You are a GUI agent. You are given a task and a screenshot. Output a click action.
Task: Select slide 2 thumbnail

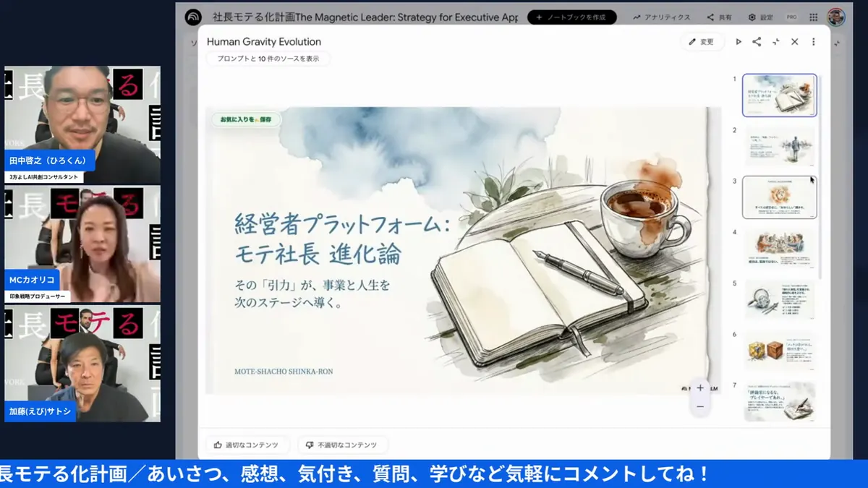click(779, 146)
